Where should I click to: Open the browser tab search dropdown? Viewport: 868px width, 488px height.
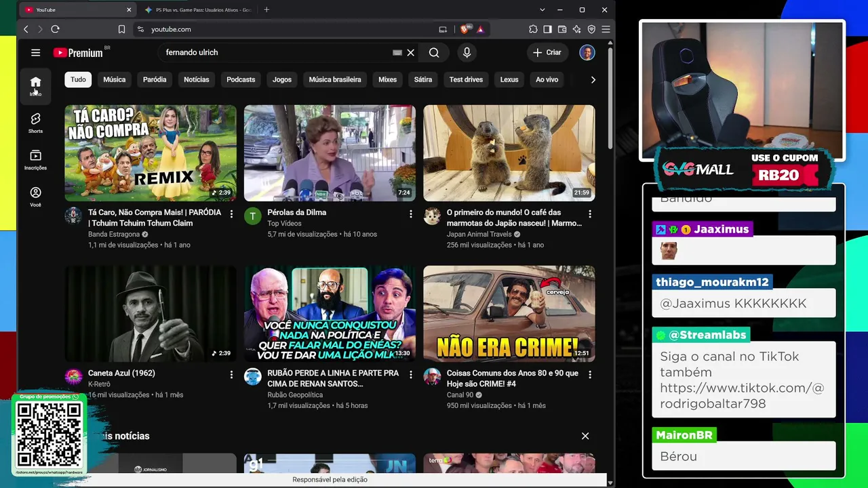coord(542,9)
